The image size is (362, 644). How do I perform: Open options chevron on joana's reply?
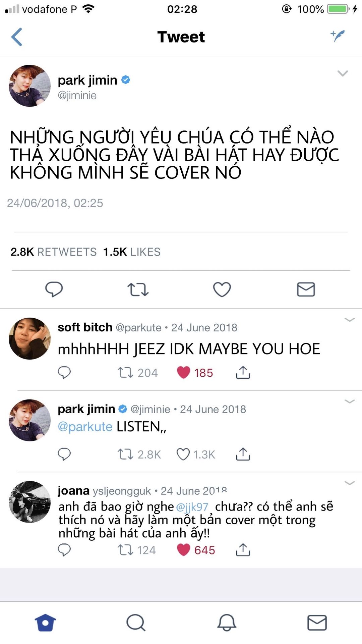click(x=350, y=483)
